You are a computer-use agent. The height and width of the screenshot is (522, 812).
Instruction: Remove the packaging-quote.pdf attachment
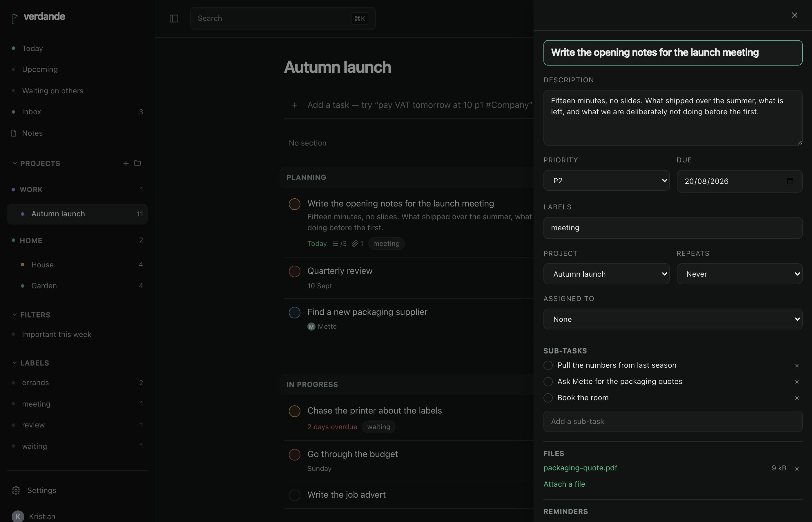[x=797, y=469]
